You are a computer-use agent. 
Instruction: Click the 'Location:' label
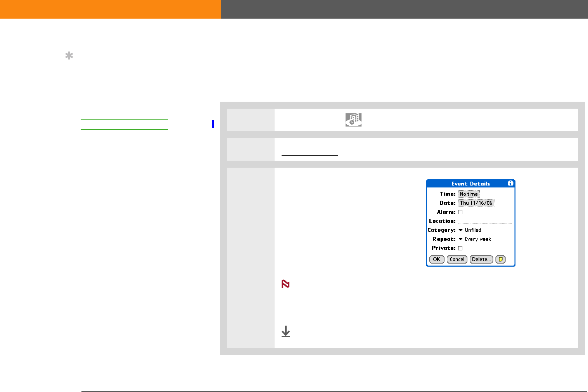click(x=442, y=221)
